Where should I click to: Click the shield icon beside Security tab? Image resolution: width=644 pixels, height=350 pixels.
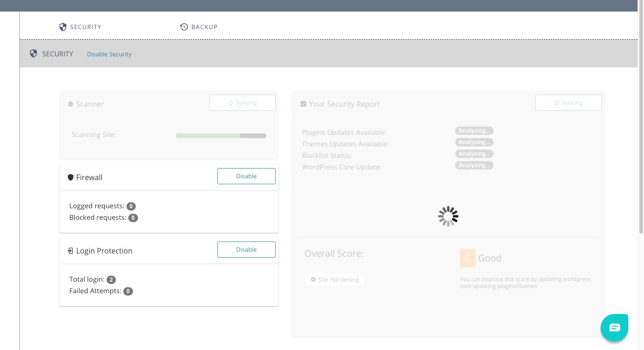point(63,27)
